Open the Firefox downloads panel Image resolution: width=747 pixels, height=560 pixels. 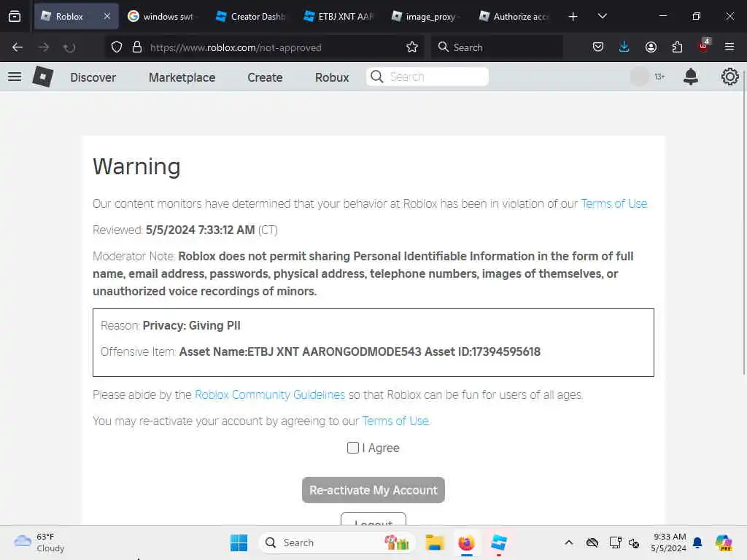[x=624, y=47]
